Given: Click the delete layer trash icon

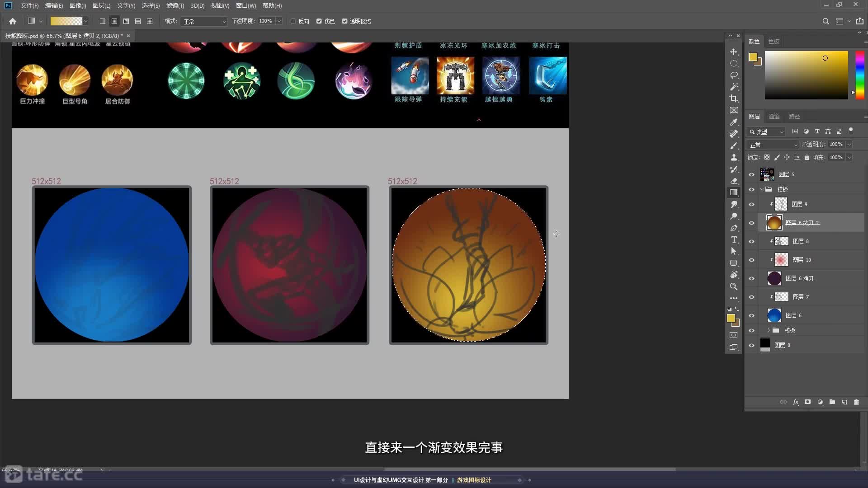Looking at the screenshot, I should click(856, 402).
